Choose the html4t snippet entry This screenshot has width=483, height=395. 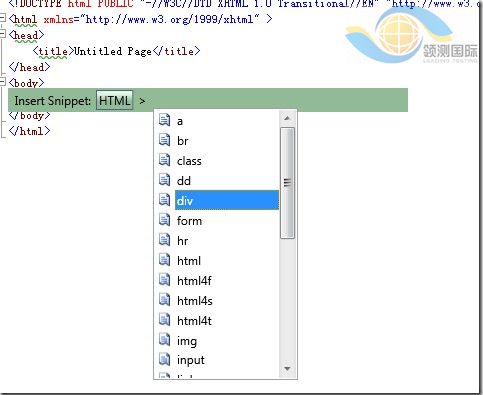pyautogui.click(x=194, y=321)
